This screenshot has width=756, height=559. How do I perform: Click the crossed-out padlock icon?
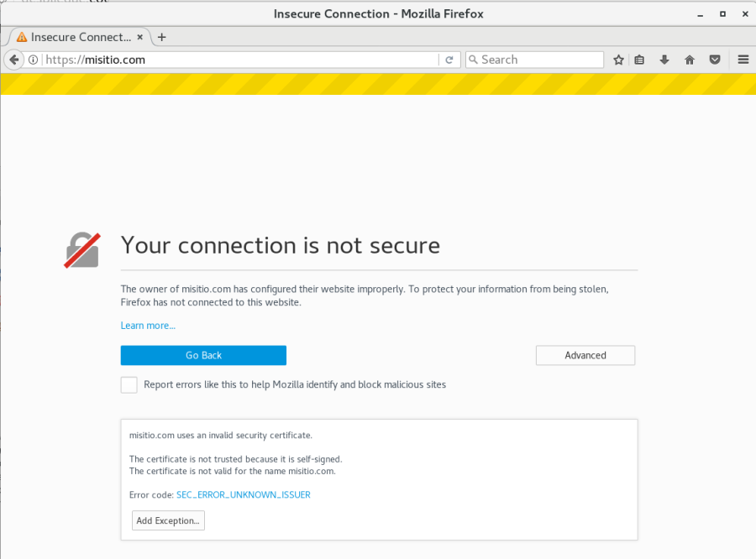coord(82,250)
